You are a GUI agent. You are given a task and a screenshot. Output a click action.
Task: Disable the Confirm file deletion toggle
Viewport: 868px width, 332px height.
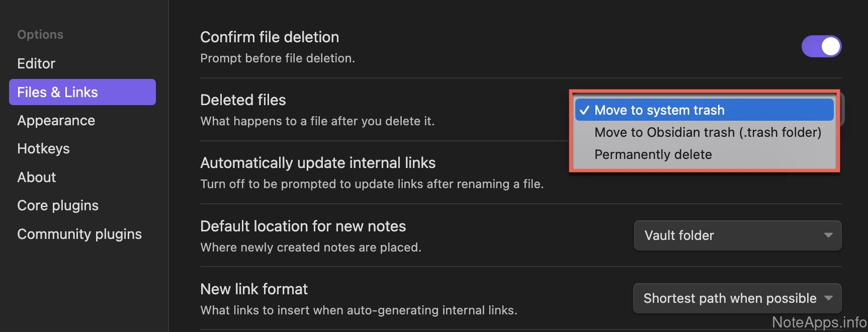coord(821,46)
